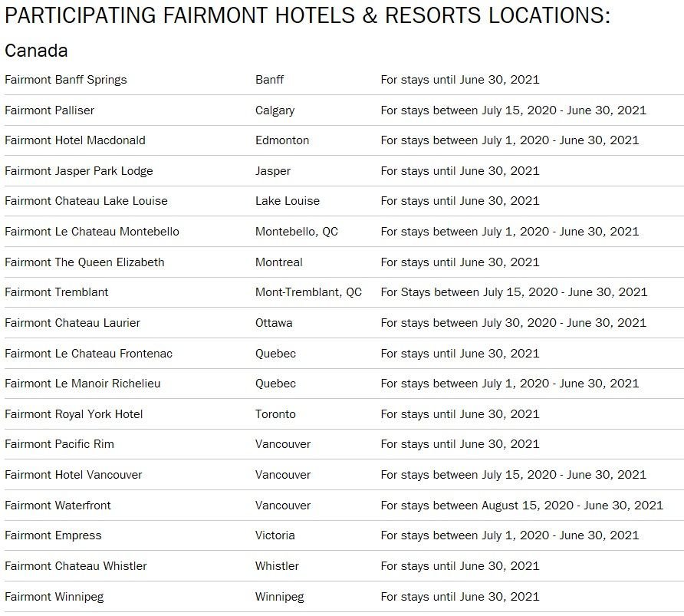Click Fairmont The Queen Elizabeth entry
The width and height of the screenshot is (684, 616).
pyautogui.click(x=84, y=262)
